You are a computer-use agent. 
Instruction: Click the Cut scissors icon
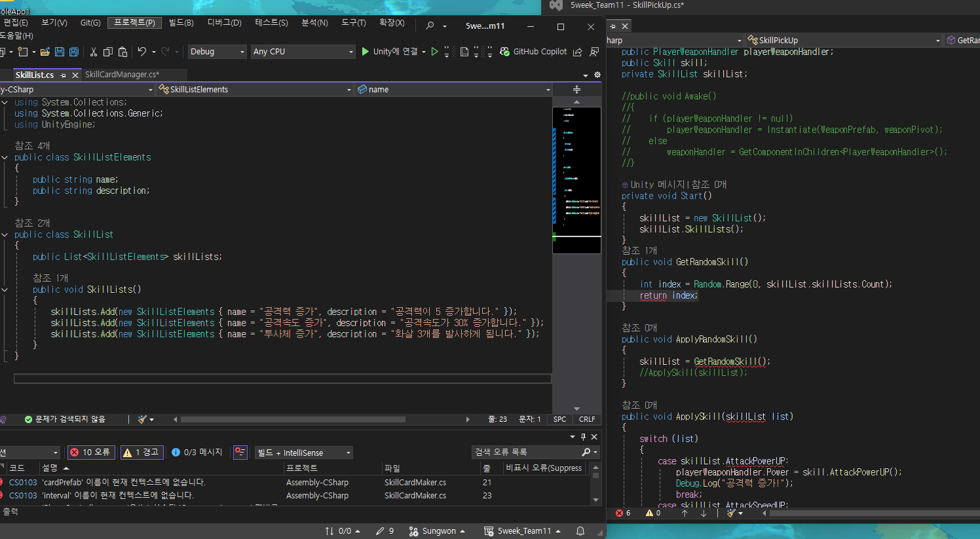click(94, 52)
